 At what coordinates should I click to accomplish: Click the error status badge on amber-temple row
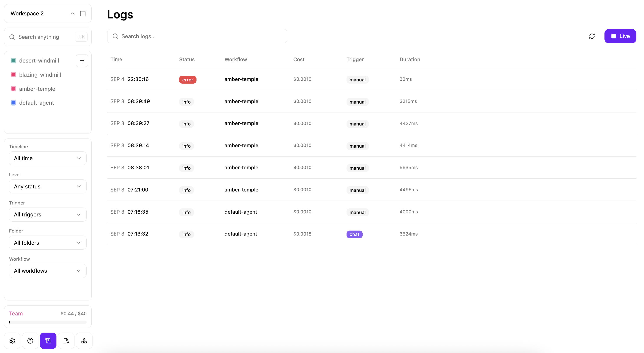click(188, 79)
